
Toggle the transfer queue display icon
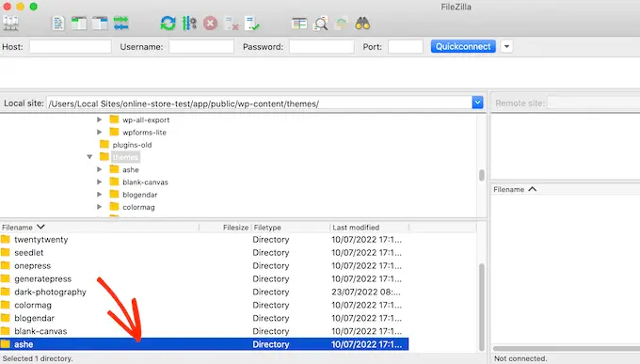(x=121, y=24)
